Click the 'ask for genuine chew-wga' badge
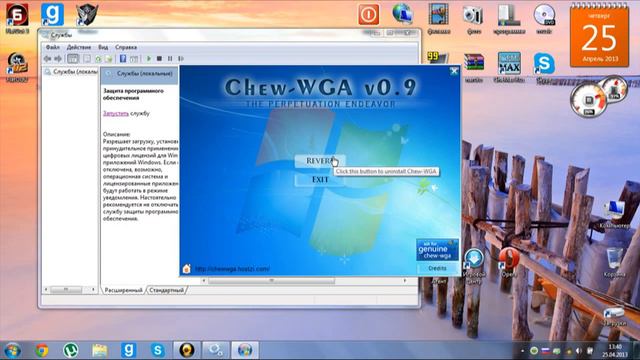This screenshot has height=360, width=640. [437, 250]
